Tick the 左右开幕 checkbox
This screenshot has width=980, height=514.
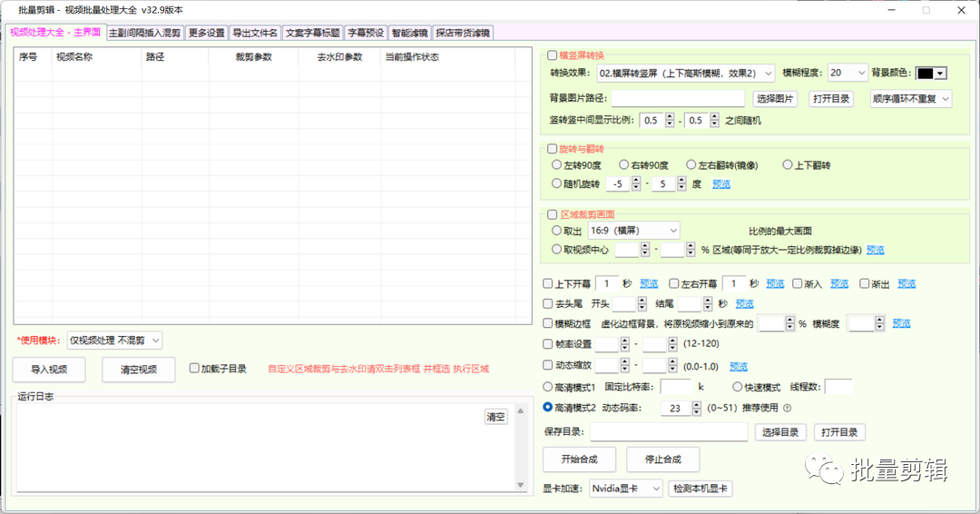(x=673, y=284)
